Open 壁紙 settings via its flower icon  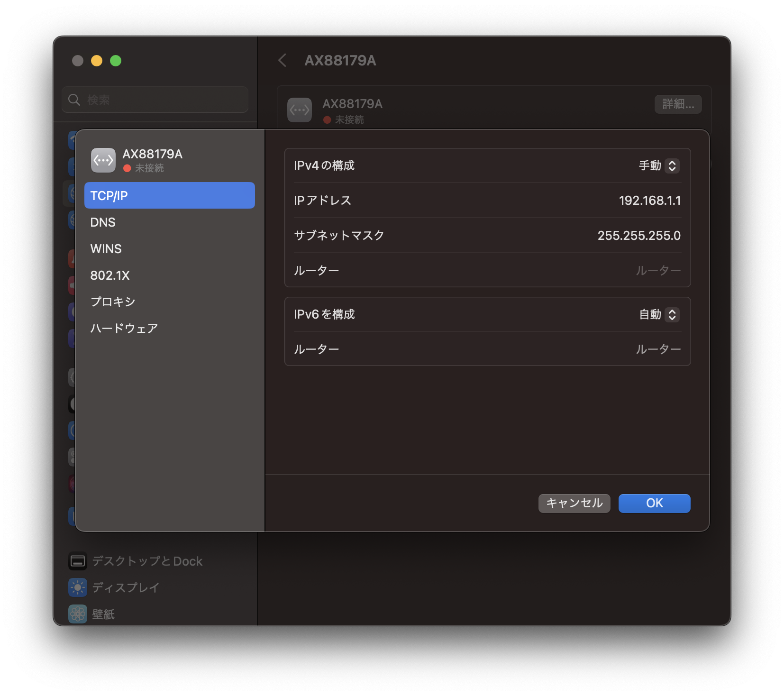point(78,614)
